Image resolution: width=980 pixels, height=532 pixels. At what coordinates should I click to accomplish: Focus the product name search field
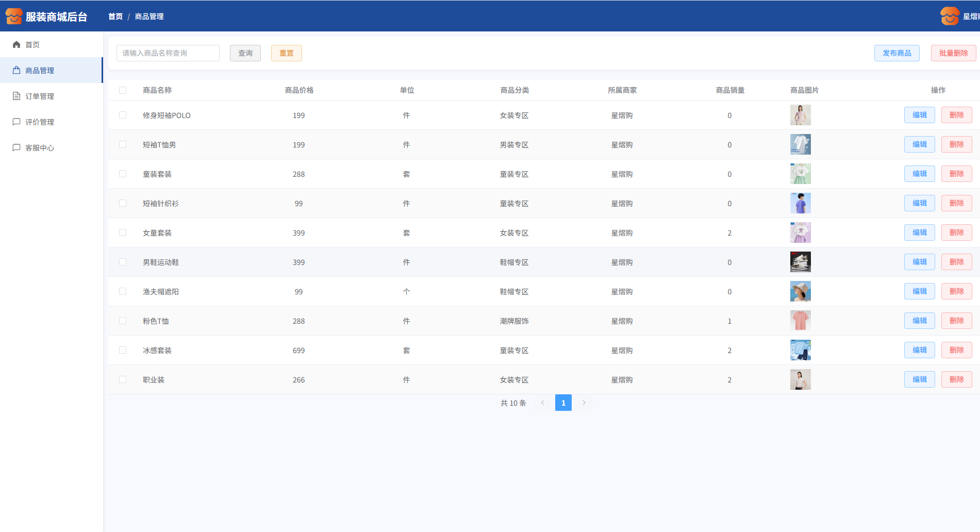click(168, 53)
